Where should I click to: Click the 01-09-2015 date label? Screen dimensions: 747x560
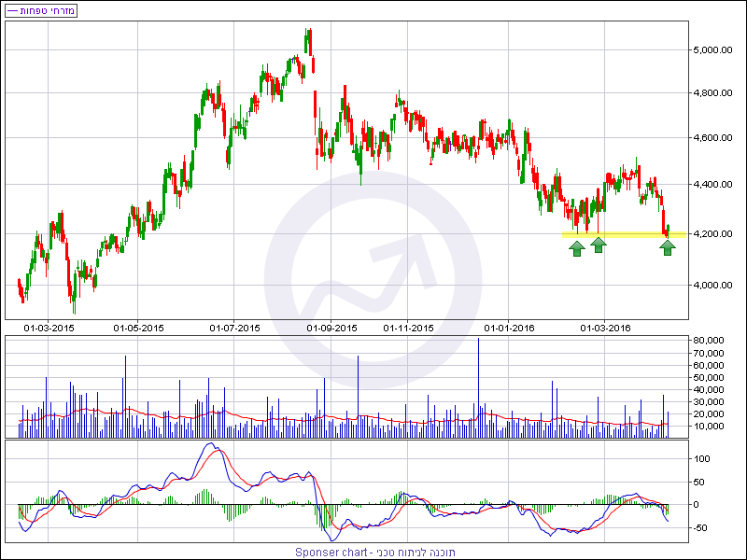pyautogui.click(x=331, y=328)
